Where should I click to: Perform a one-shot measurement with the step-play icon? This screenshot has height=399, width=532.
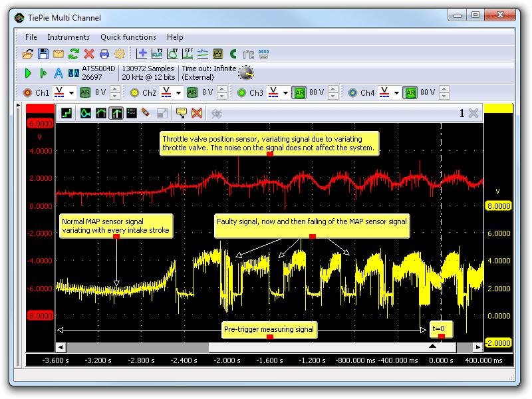43,73
